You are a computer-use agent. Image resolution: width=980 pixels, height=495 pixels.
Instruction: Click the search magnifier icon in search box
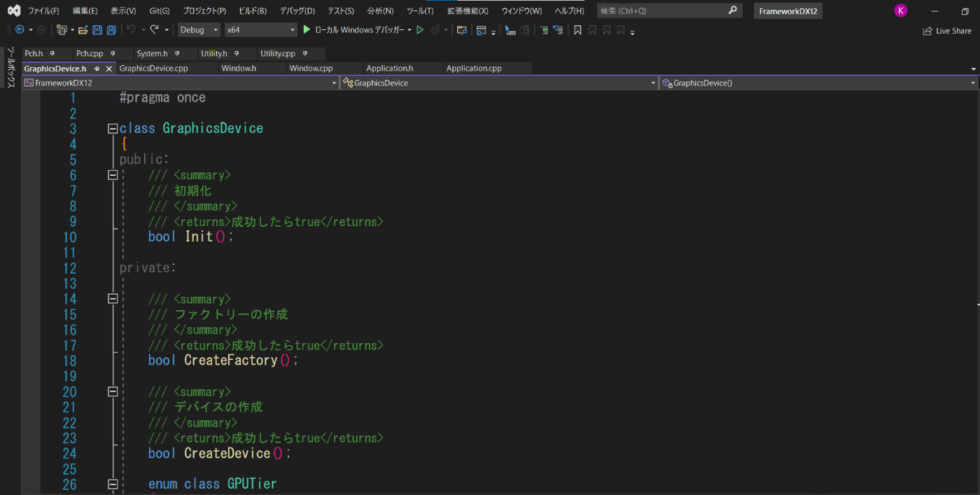point(732,11)
